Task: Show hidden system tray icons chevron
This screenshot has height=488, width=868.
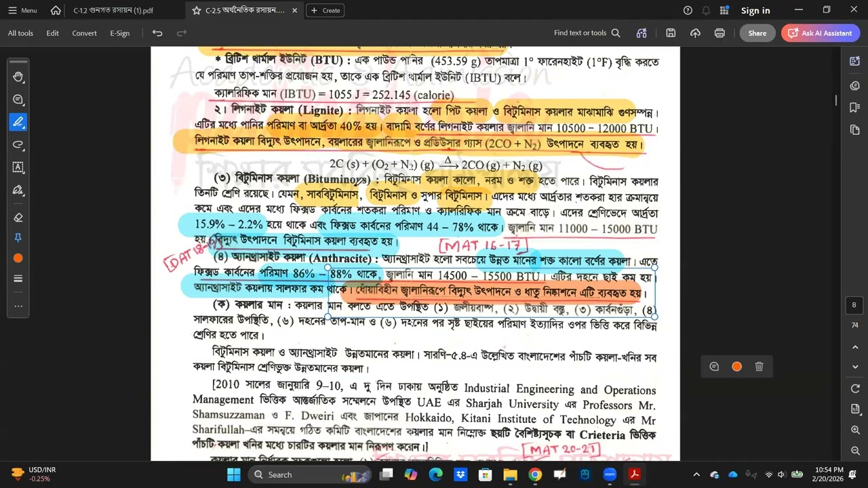Action: coord(696,474)
